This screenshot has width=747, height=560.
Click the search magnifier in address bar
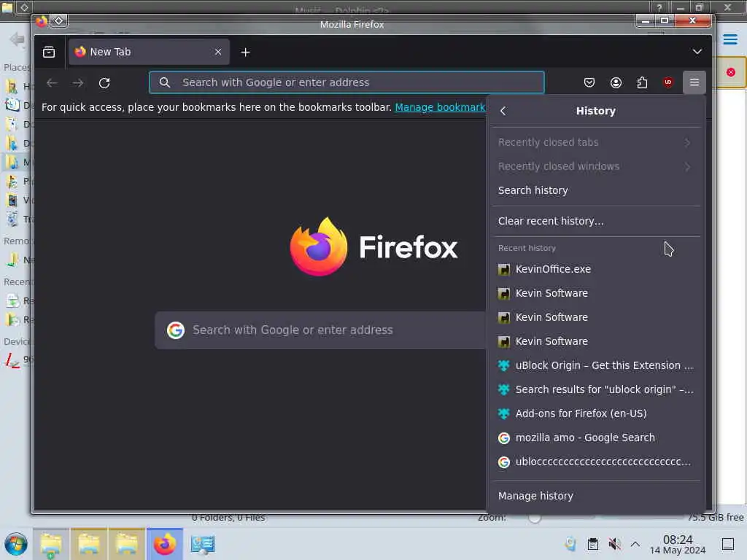coord(165,82)
